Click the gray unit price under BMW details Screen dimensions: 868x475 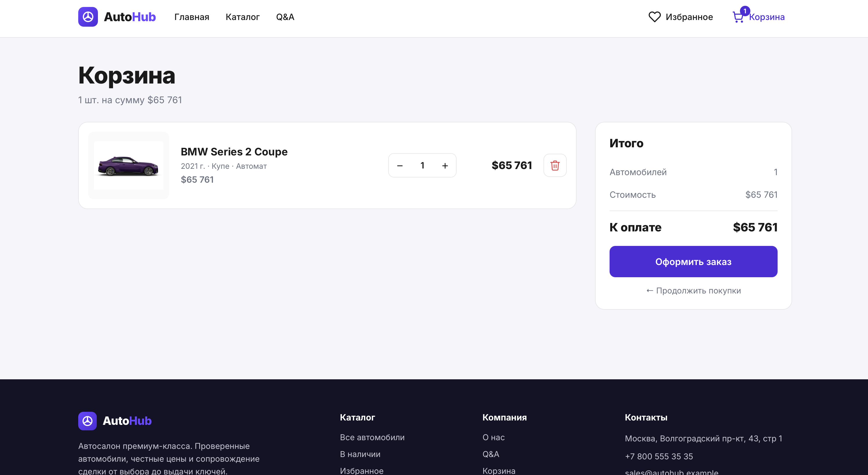coord(197,180)
